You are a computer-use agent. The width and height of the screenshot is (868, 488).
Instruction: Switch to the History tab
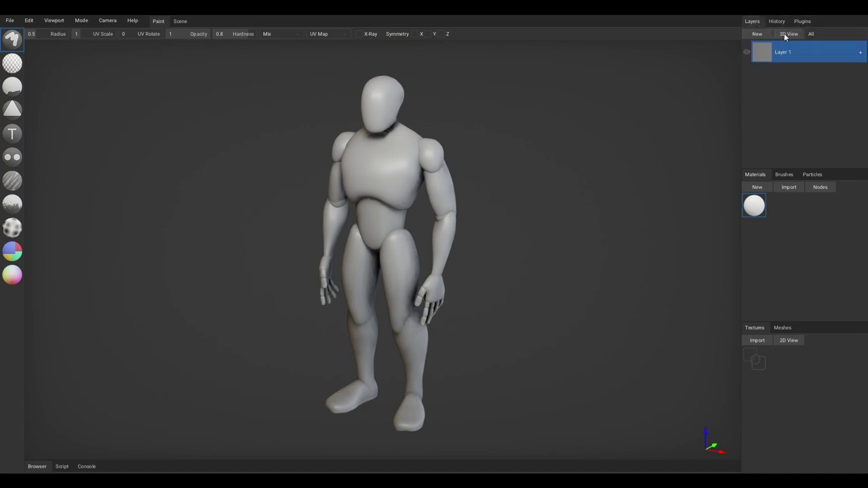pos(776,21)
